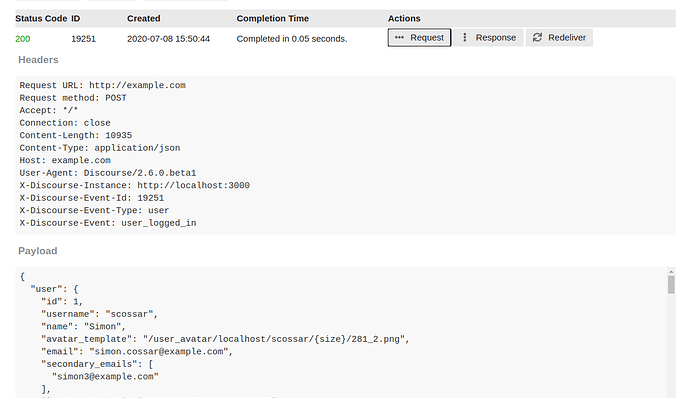Click the '"username": "scossar"' payload line

point(99,314)
